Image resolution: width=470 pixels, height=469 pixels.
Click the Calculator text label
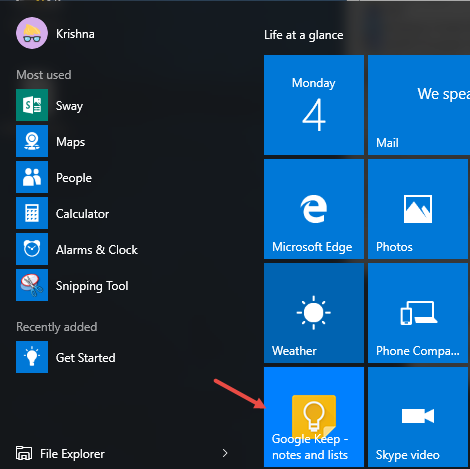click(x=82, y=214)
